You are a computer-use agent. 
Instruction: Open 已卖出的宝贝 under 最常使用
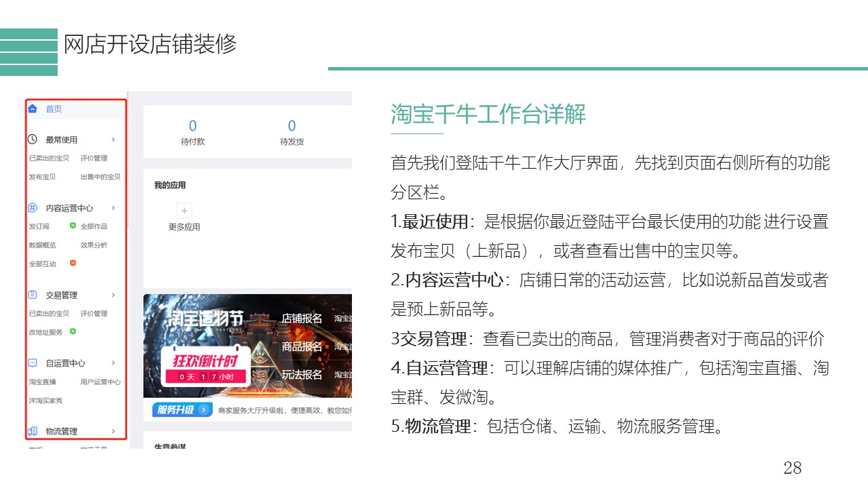[x=49, y=158]
